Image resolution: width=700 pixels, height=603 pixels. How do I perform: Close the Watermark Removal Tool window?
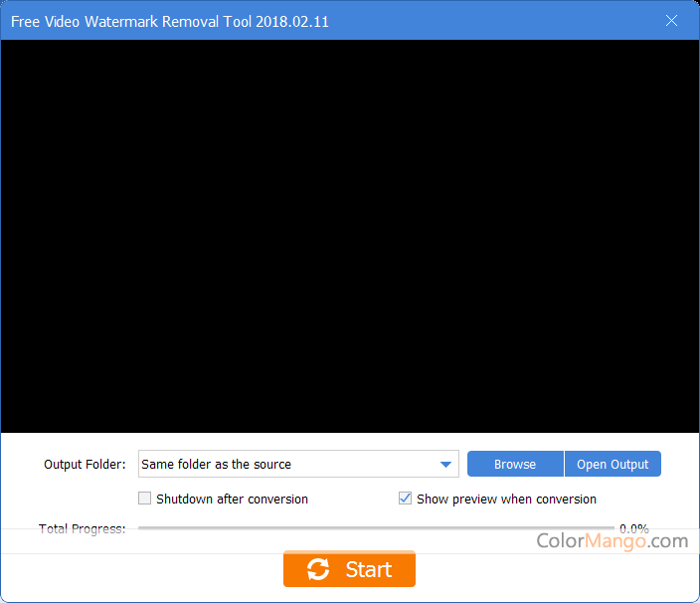672,20
